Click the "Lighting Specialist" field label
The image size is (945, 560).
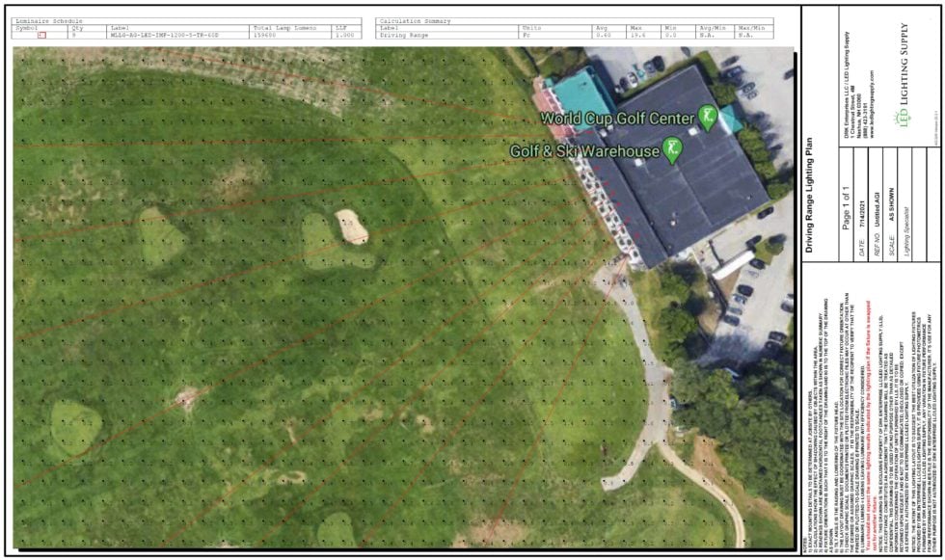(905, 232)
